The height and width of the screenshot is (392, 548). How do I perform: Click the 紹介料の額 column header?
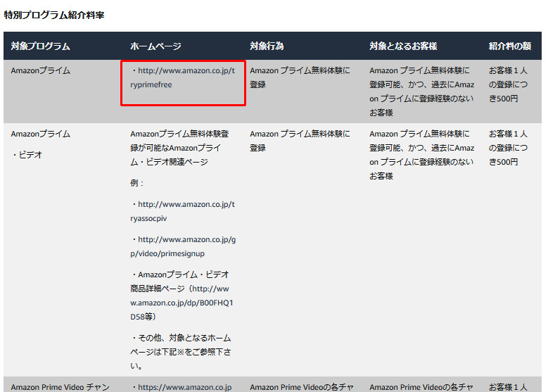[x=510, y=46]
